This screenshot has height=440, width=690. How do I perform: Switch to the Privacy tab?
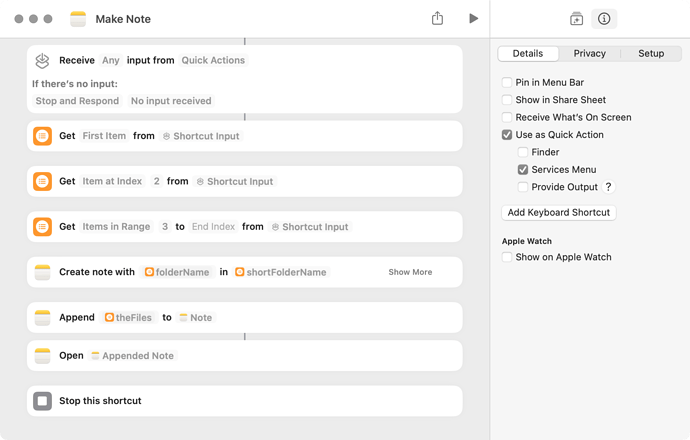589,54
